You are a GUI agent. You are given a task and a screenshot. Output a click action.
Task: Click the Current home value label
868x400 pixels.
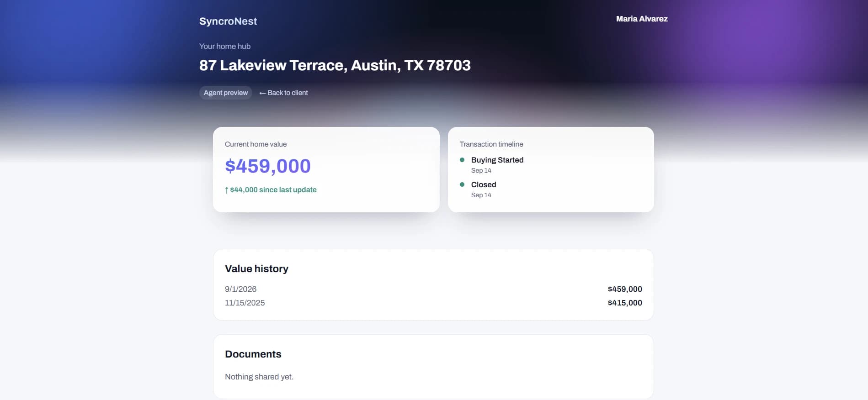(256, 144)
